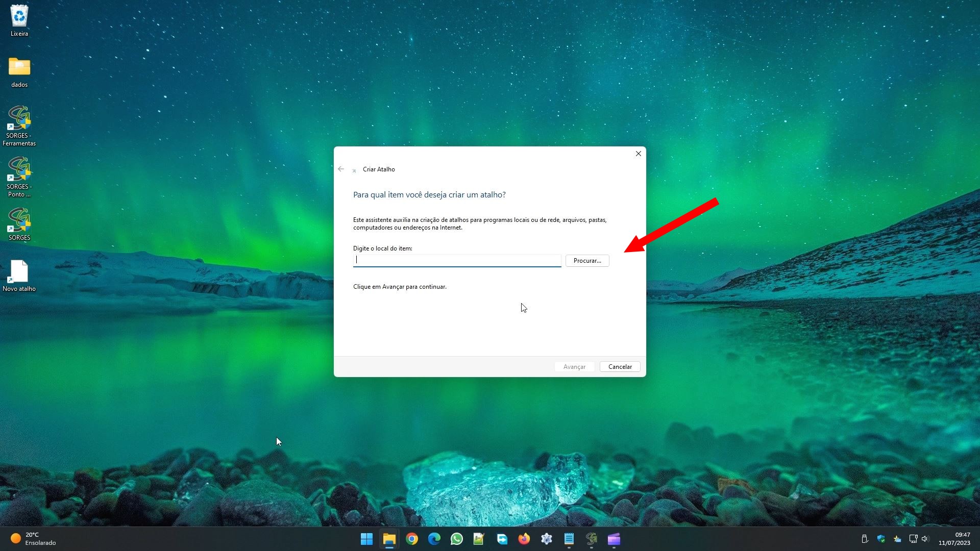Viewport: 980px width, 551px height.
Task: Open the Windows Start menu
Action: click(x=366, y=539)
